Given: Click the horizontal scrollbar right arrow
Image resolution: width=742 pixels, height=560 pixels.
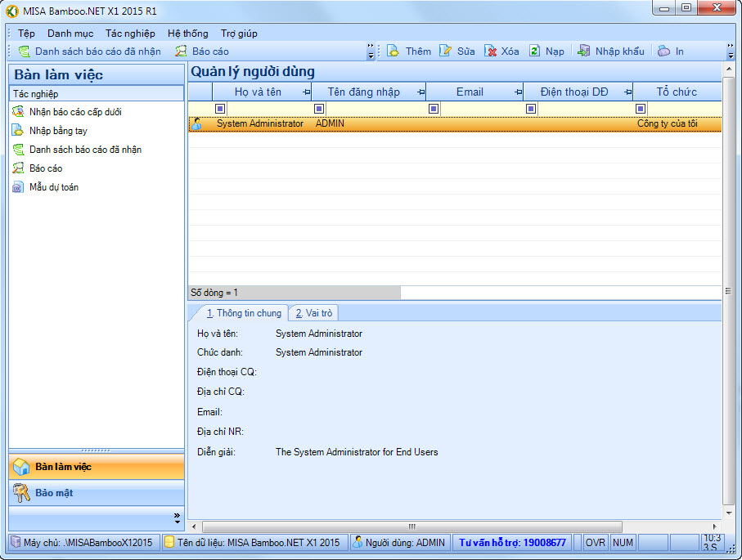Looking at the screenshot, I should pos(714,526).
